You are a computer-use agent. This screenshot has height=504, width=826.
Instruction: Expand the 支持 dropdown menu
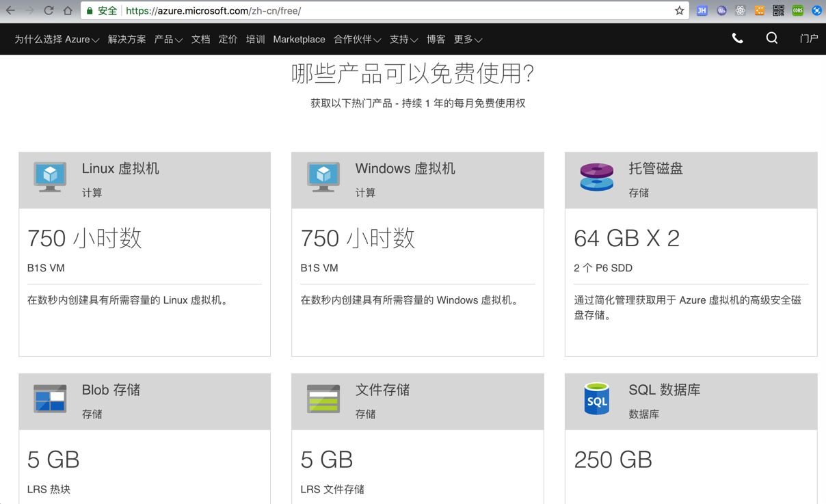(x=403, y=40)
